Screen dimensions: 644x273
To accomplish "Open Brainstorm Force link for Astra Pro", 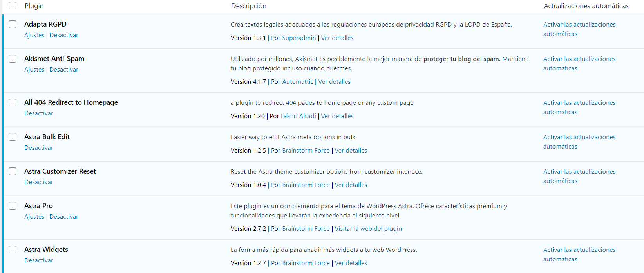I will (306, 229).
